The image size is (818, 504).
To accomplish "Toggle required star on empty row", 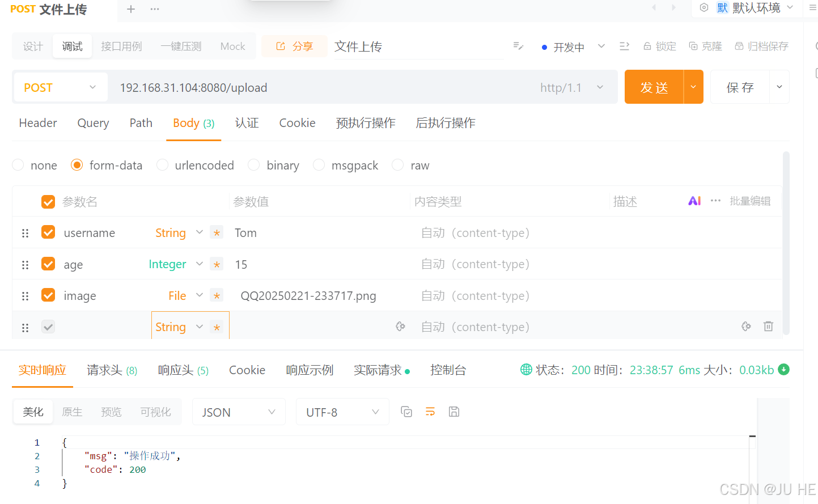I will 217,327.
